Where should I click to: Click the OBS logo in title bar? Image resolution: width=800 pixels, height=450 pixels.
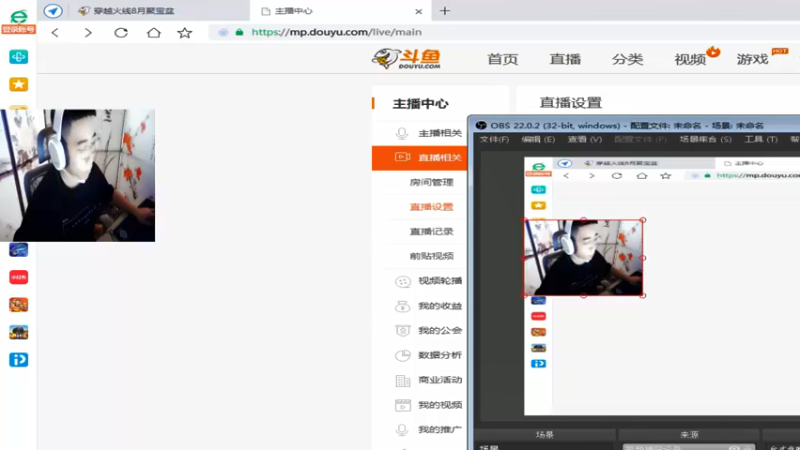pos(481,125)
